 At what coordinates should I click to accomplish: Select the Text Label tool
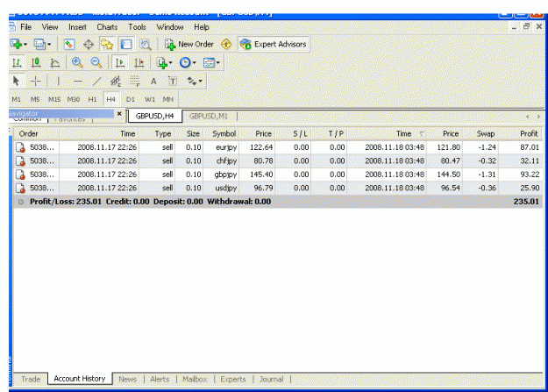point(173,82)
